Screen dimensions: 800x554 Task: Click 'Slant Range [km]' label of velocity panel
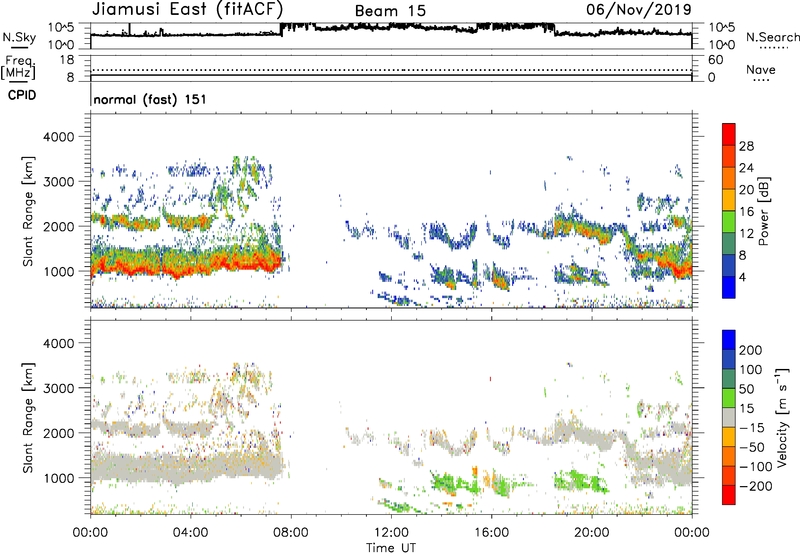(28, 418)
